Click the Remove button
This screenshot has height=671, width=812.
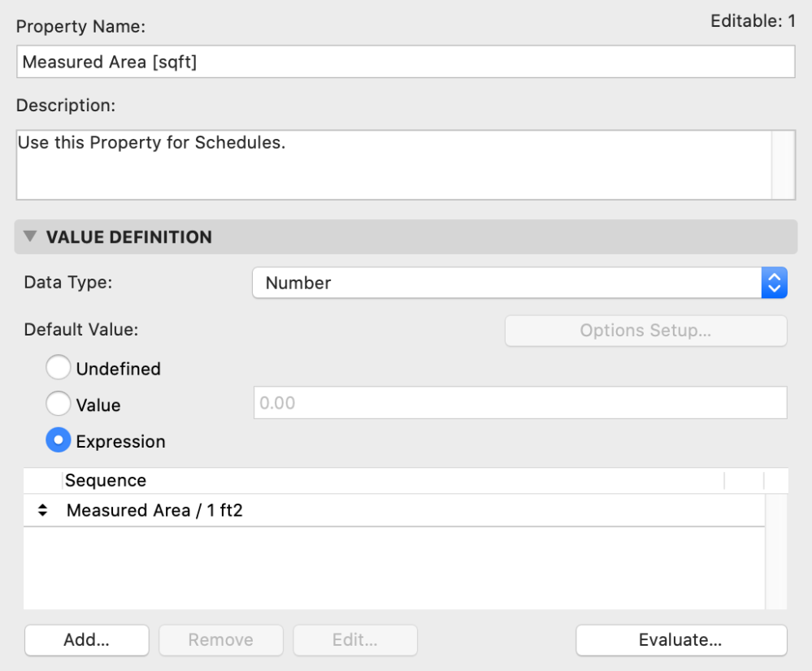pyautogui.click(x=220, y=640)
